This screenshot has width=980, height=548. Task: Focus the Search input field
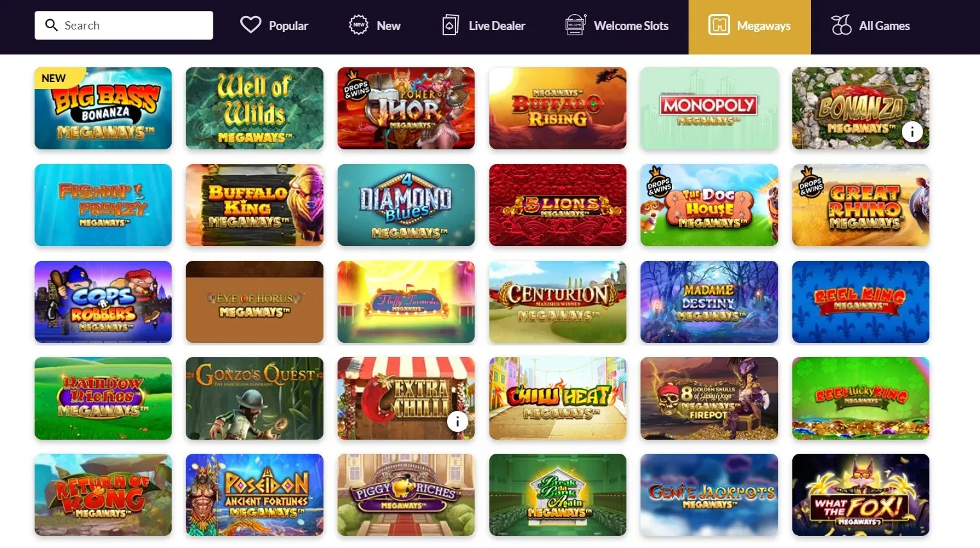(x=124, y=25)
